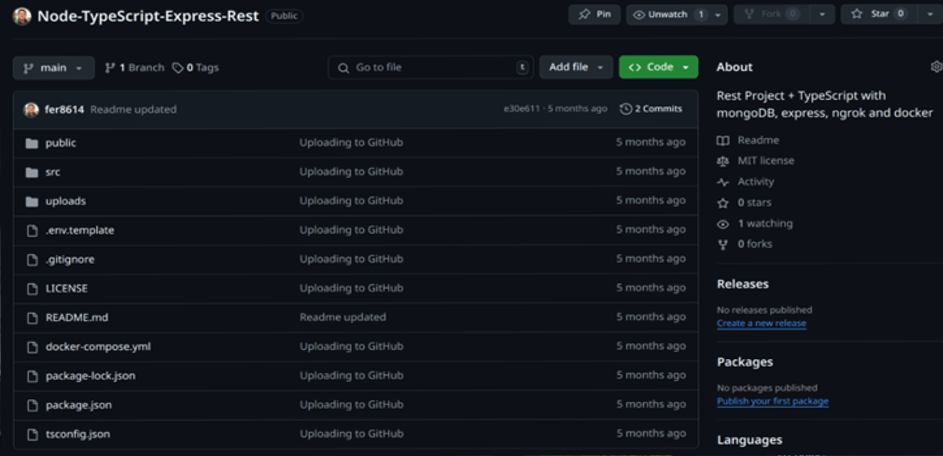
Task: Click the repository owner avatar by title
Action: click(x=22, y=16)
